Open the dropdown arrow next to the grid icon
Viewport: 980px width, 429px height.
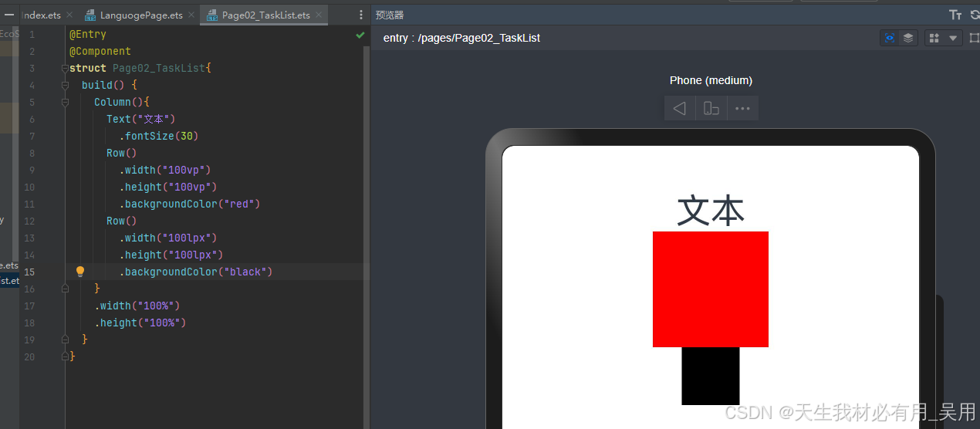point(954,38)
